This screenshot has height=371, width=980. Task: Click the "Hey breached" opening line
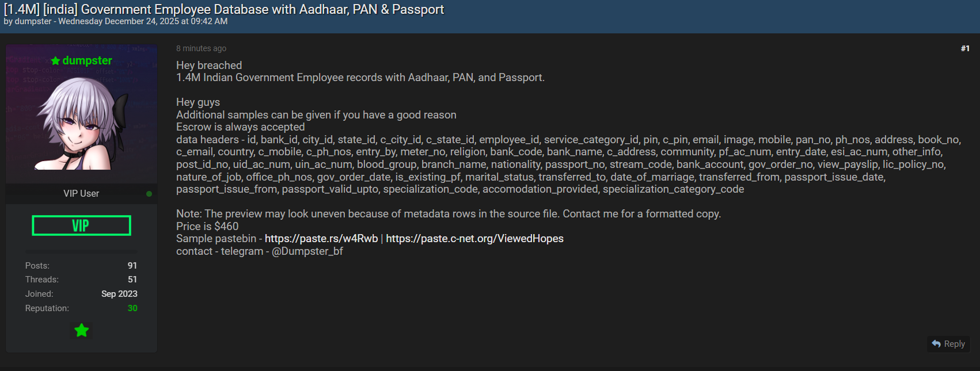(209, 65)
